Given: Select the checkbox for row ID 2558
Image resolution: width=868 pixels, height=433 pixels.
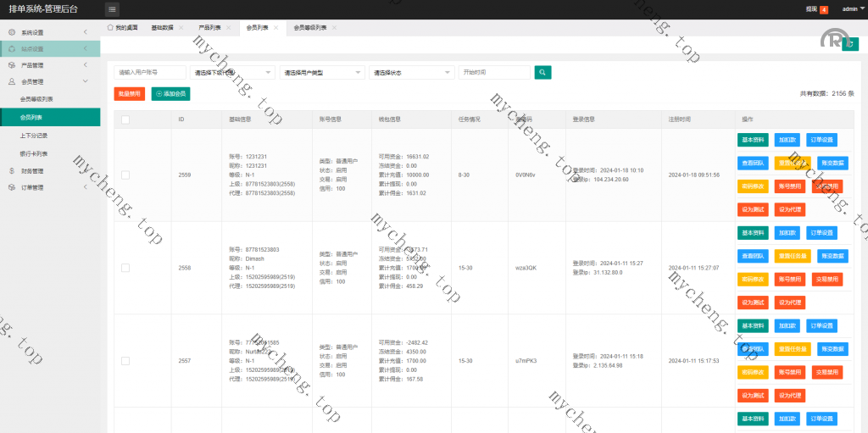Looking at the screenshot, I should pyautogui.click(x=125, y=268).
